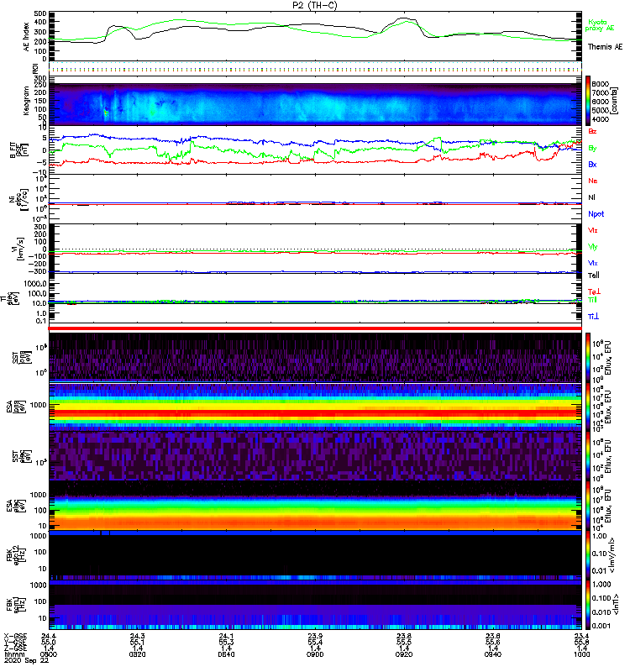Image resolution: width=630 pixels, height=672 pixels.
Task: Click the green By legend label
Action: (x=592, y=149)
